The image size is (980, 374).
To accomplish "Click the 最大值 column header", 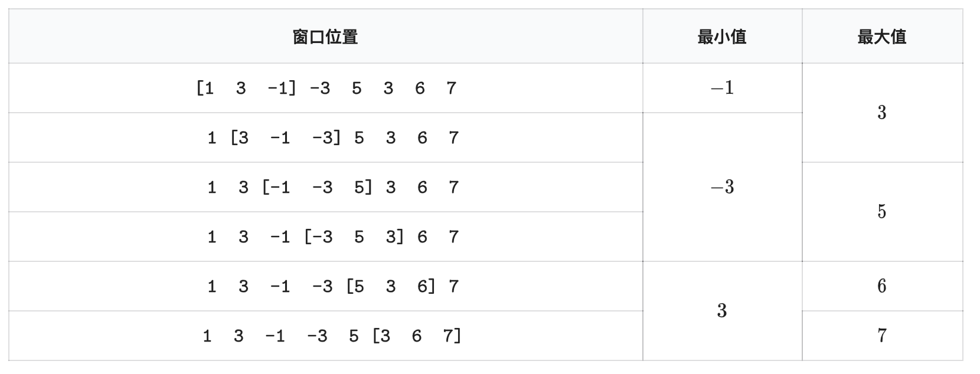I will pyautogui.click(x=881, y=37).
